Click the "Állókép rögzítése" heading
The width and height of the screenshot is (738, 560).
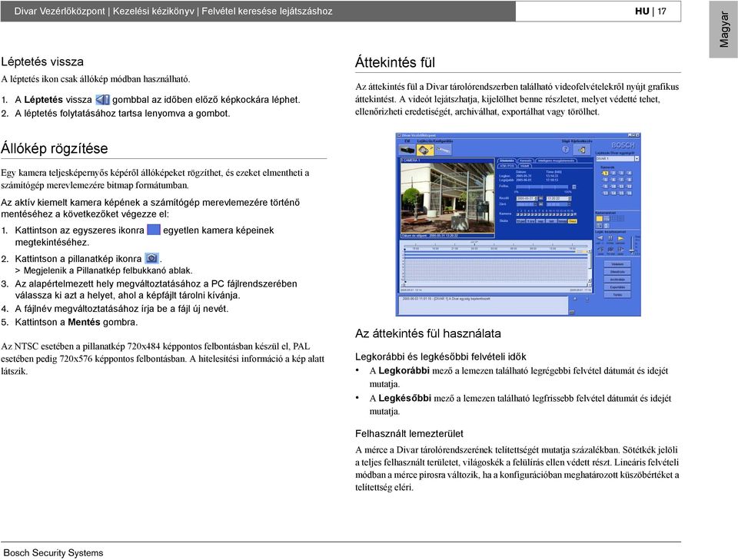[55, 148]
